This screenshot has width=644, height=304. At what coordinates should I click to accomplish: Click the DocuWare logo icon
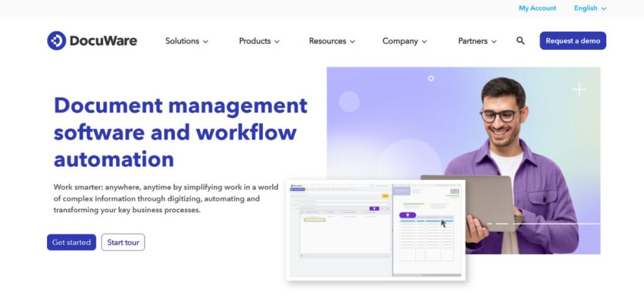pyautogui.click(x=57, y=41)
